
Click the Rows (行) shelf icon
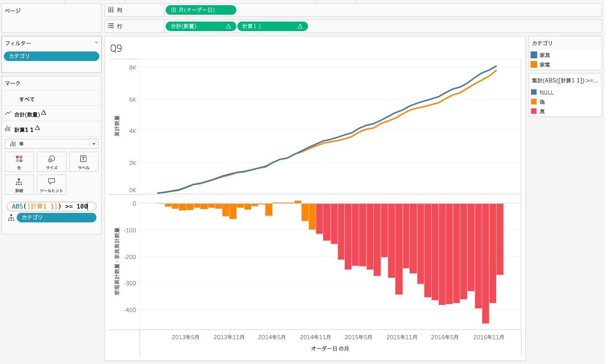click(x=111, y=26)
